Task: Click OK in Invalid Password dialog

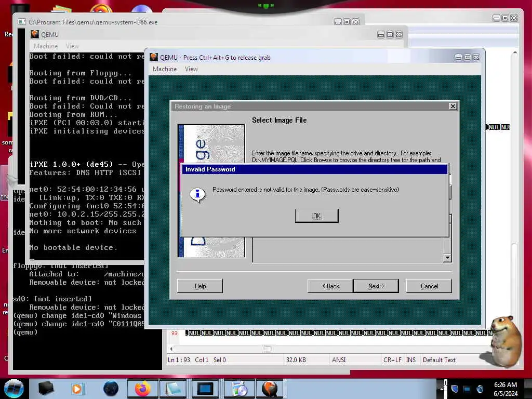Action: (x=316, y=216)
